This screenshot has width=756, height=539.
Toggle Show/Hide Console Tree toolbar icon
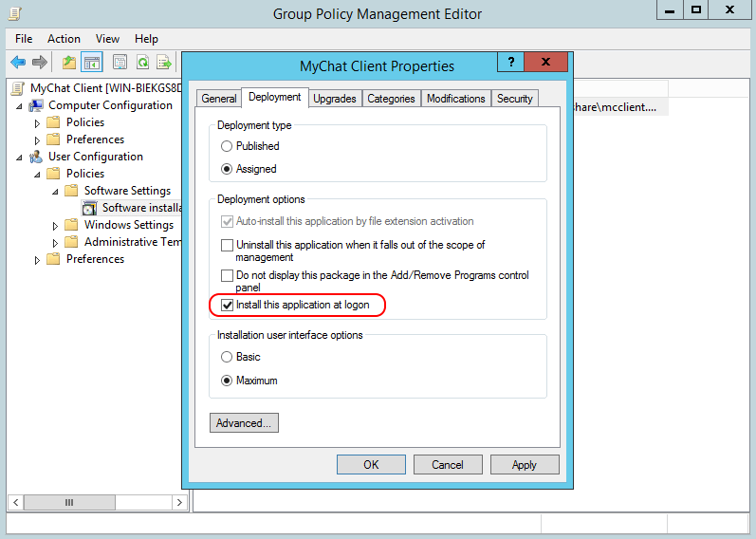point(92,63)
